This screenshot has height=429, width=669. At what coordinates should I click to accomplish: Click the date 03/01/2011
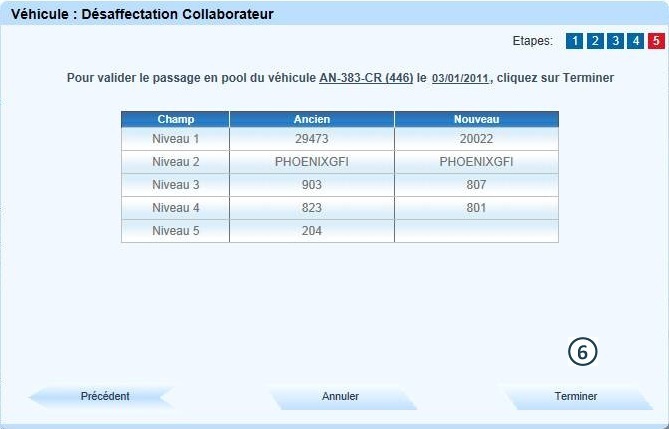tap(461, 78)
